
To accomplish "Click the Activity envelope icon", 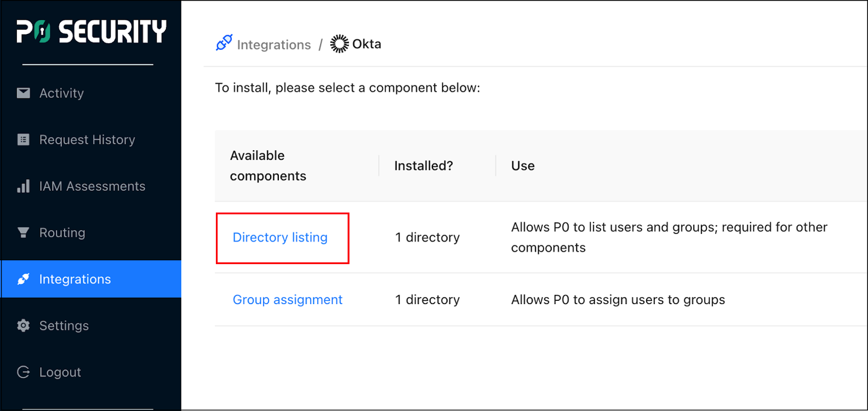I will 23,93.
